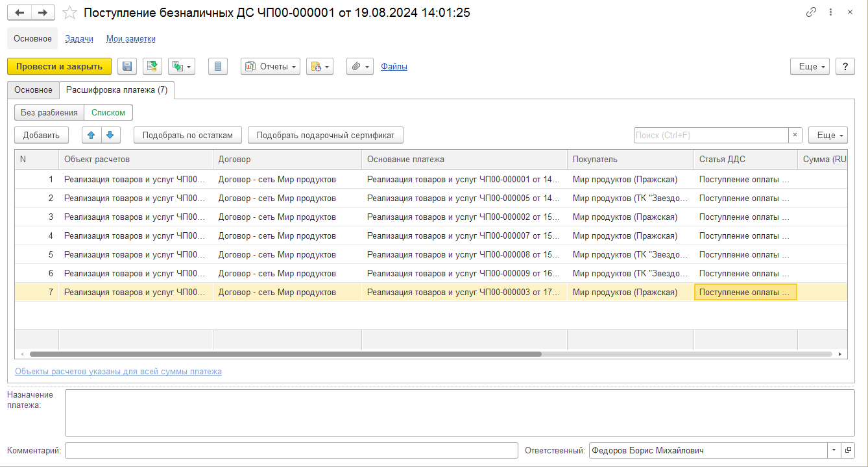Switch to the 'Основное' document tab
868x467 pixels.
point(33,90)
